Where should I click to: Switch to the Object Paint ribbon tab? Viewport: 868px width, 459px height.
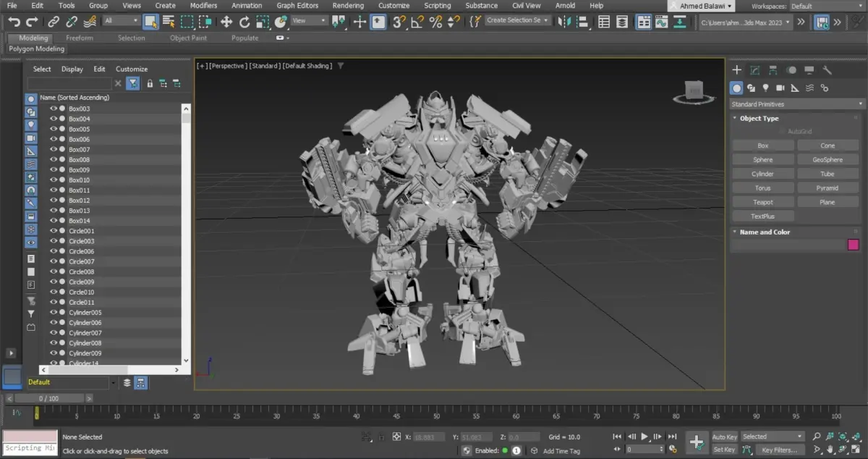click(x=188, y=38)
